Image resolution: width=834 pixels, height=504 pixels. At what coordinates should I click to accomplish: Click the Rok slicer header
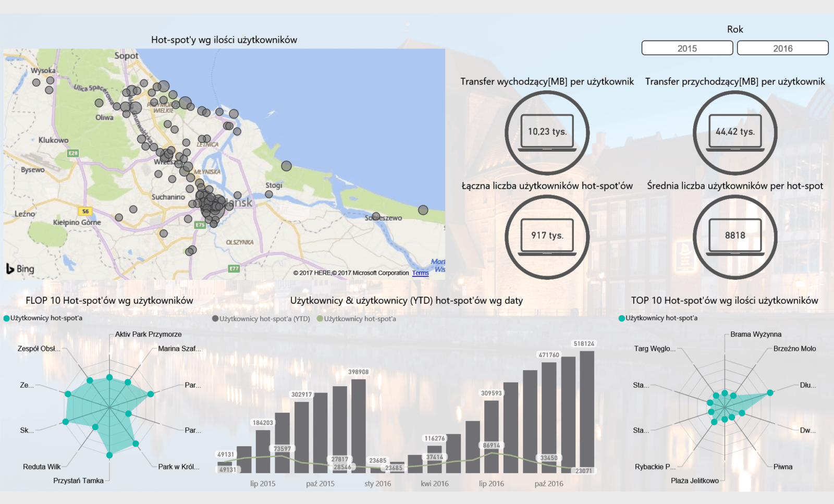tap(735, 29)
